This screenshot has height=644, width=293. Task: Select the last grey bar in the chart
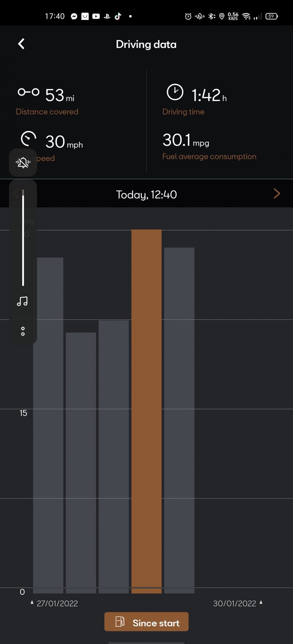(x=179, y=420)
